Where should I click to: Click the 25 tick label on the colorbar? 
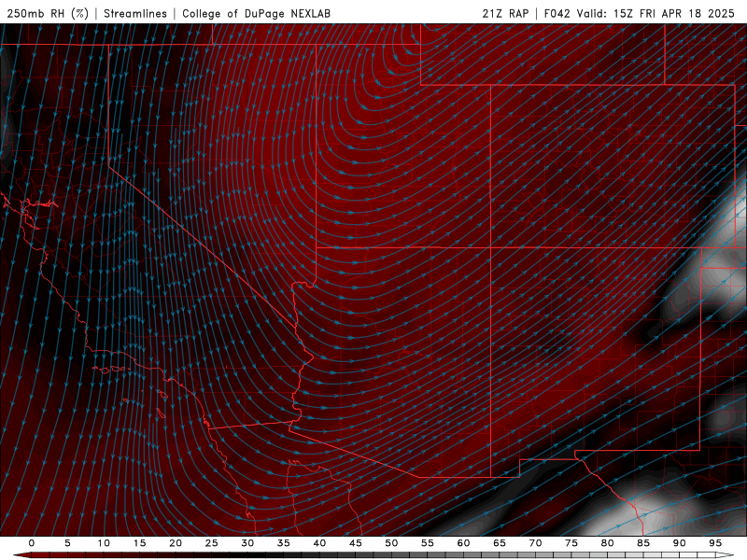(x=212, y=543)
